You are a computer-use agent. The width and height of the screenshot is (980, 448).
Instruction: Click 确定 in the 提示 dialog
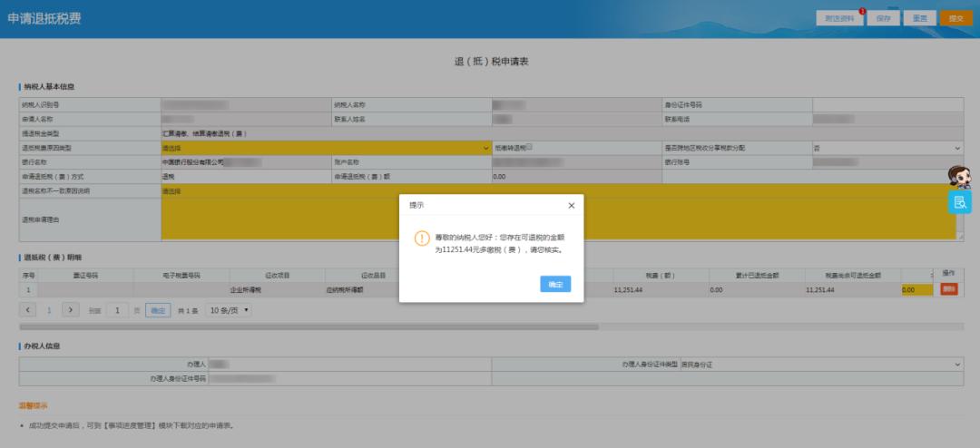coord(555,284)
